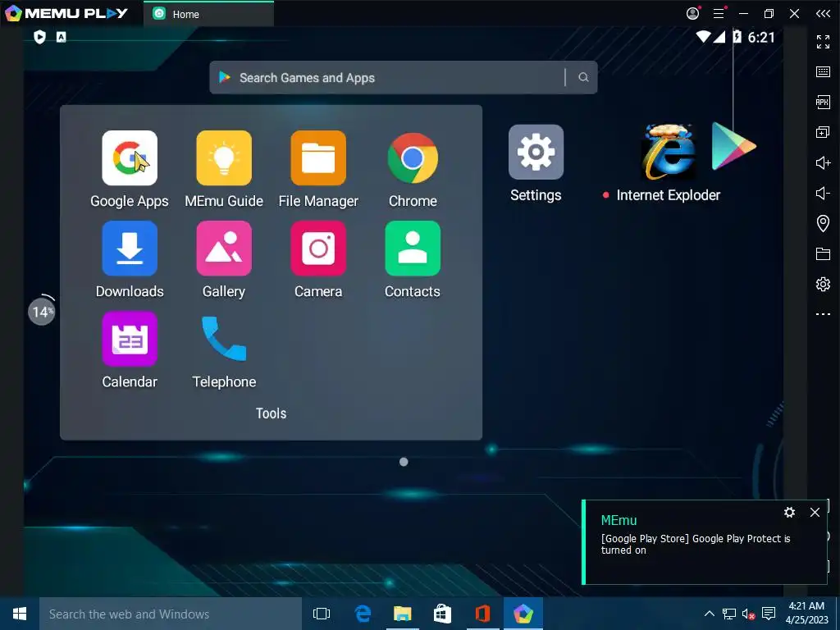Open GPS location setting in sidebar
The width and height of the screenshot is (840, 630).
823,223
